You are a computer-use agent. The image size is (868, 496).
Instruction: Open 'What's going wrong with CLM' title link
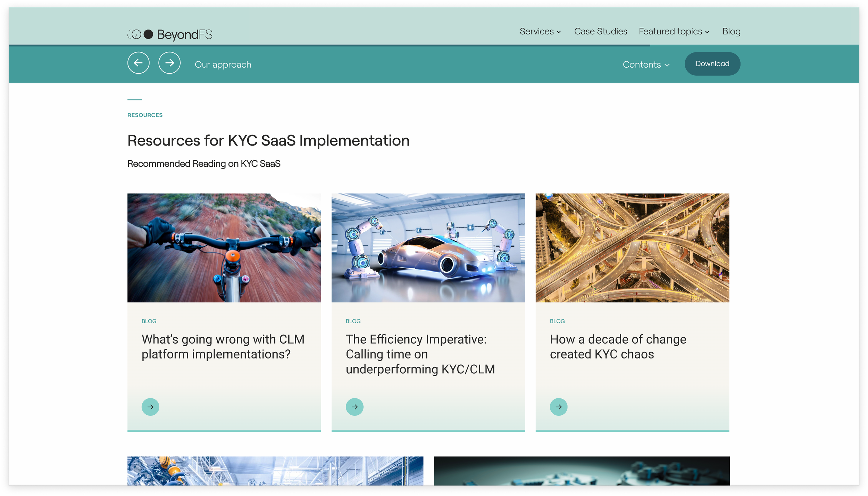(x=223, y=347)
